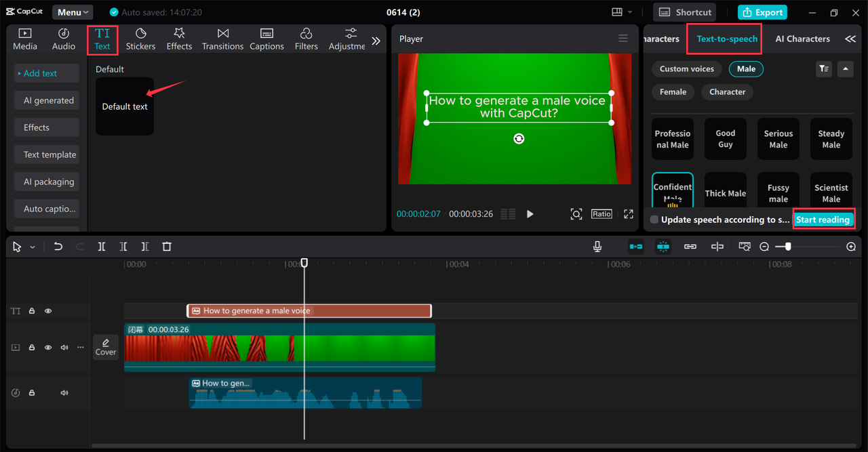Open the Stickers panel

(x=140, y=39)
